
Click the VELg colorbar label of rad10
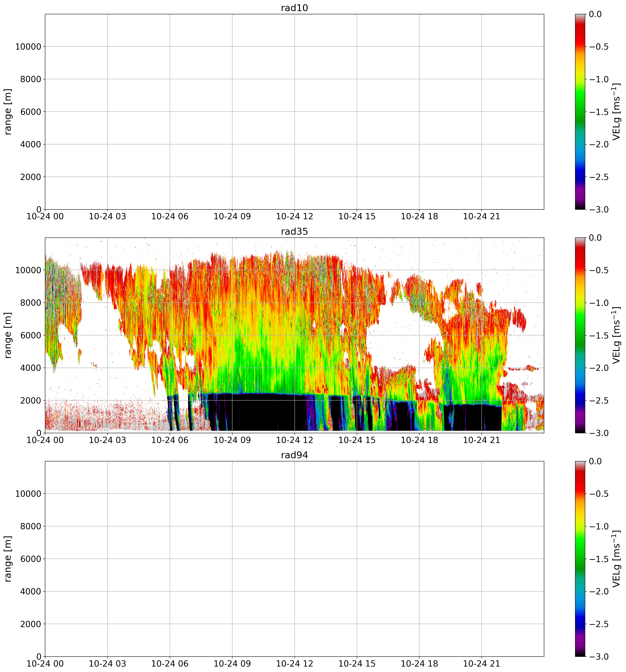pos(616,112)
